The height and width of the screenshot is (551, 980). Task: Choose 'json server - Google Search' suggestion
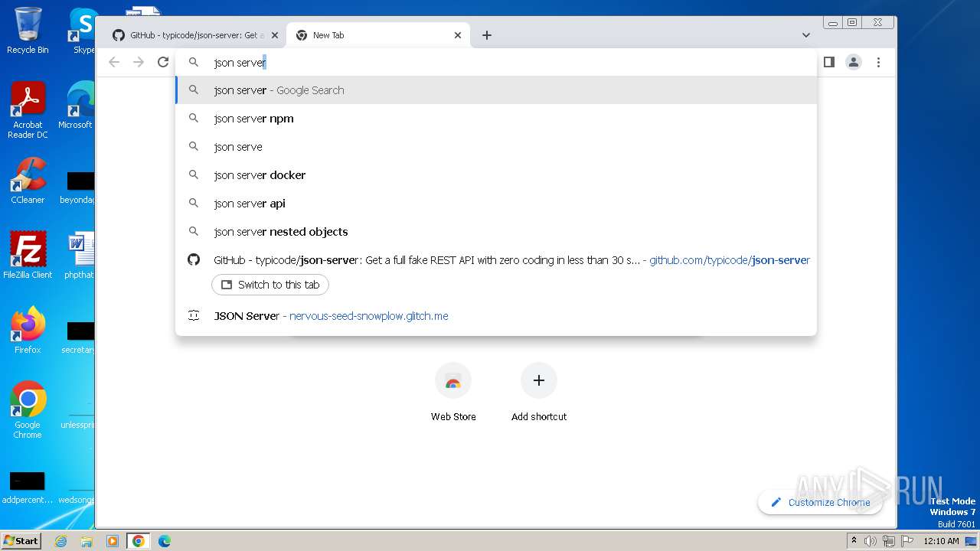coord(496,90)
